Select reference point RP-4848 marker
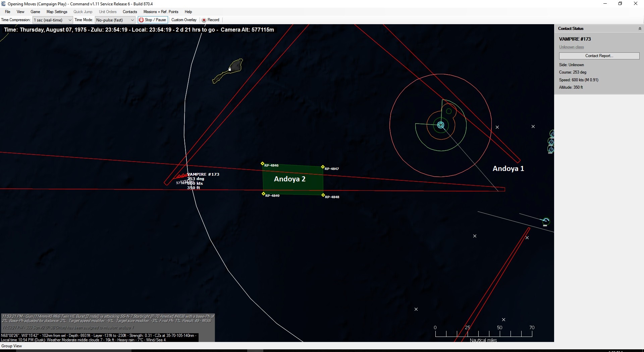 click(323, 195)
